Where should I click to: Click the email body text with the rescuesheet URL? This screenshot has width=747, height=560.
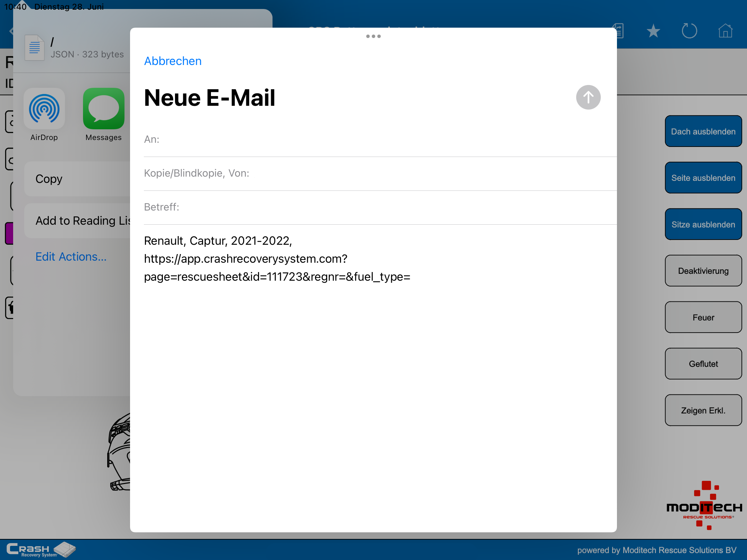pyautogui.click(x=277, y=259)
